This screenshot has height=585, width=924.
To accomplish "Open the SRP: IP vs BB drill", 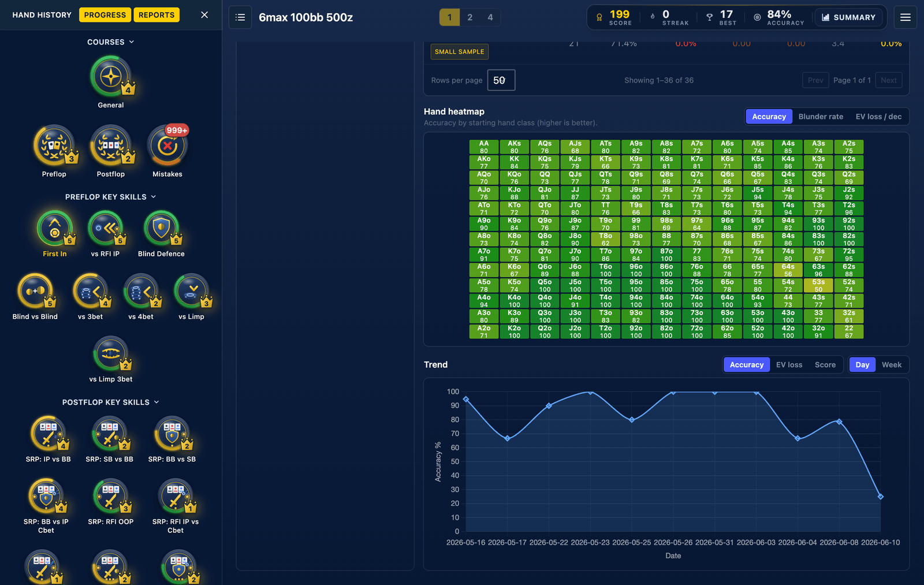I will click(x=49, y=433).
